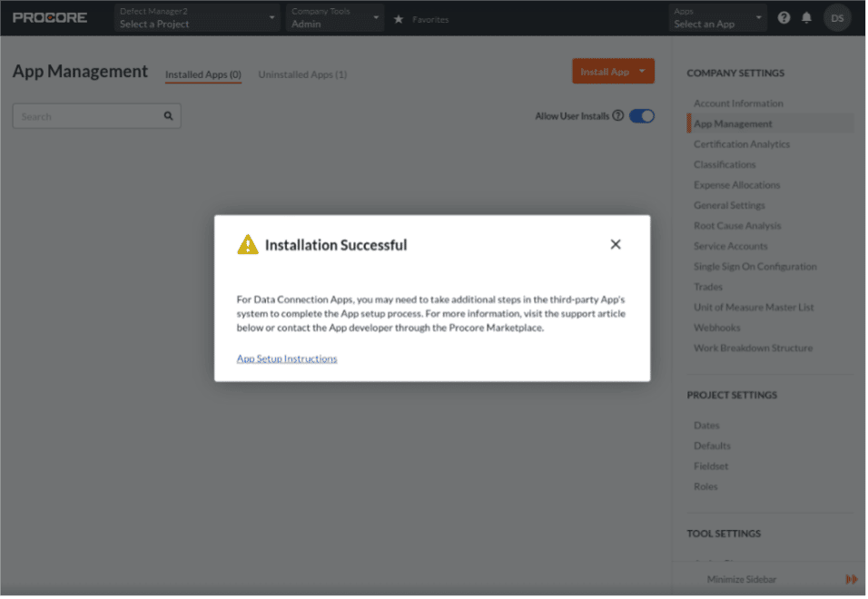This screenshot has width=868, height=599.
Task: Open Account Information settings
Action: click(x=739, y=103)
